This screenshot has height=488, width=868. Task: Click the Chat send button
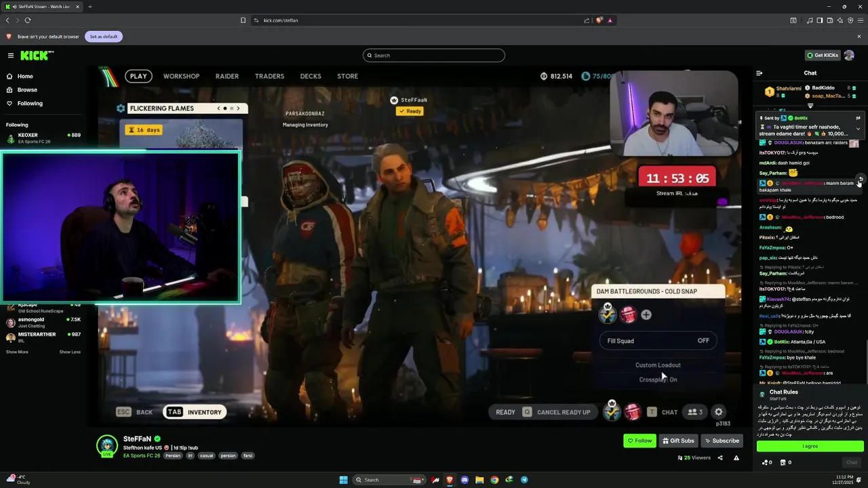tap(852, 462)
